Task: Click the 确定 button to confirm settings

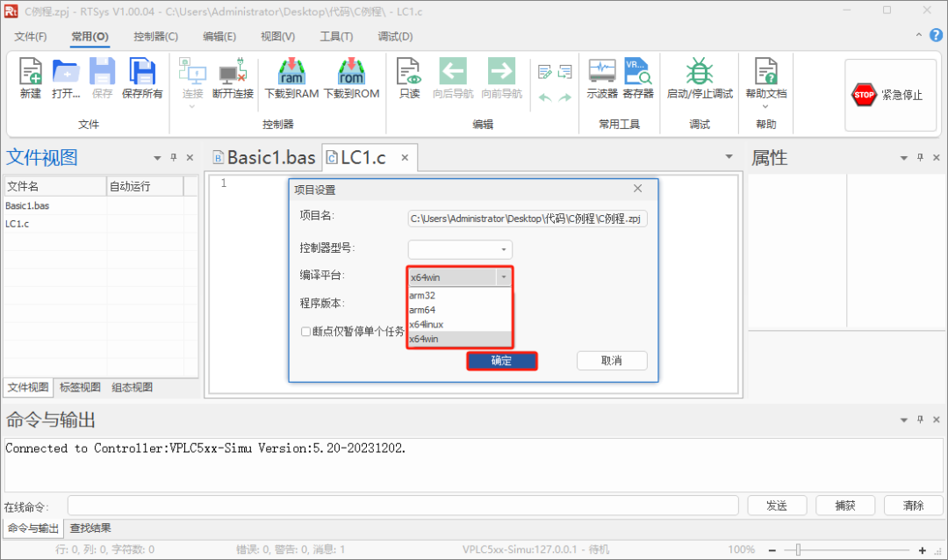Action: 502,361
